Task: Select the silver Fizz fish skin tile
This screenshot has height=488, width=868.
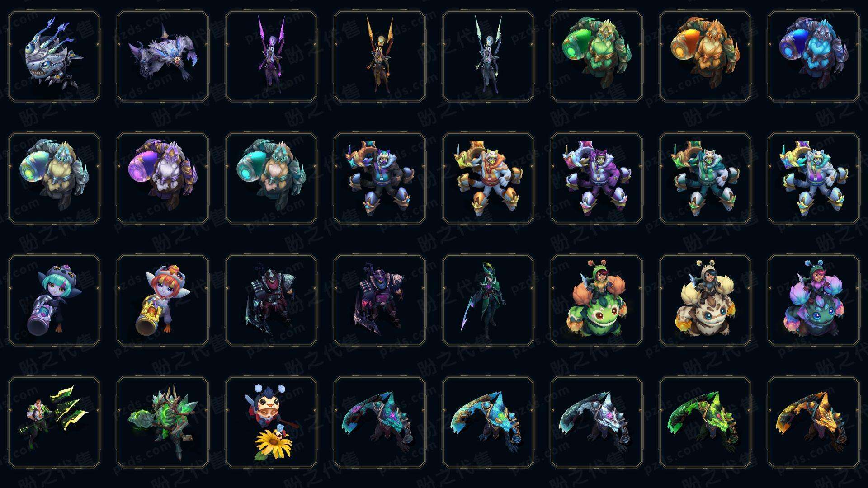Action: (54, 56)
